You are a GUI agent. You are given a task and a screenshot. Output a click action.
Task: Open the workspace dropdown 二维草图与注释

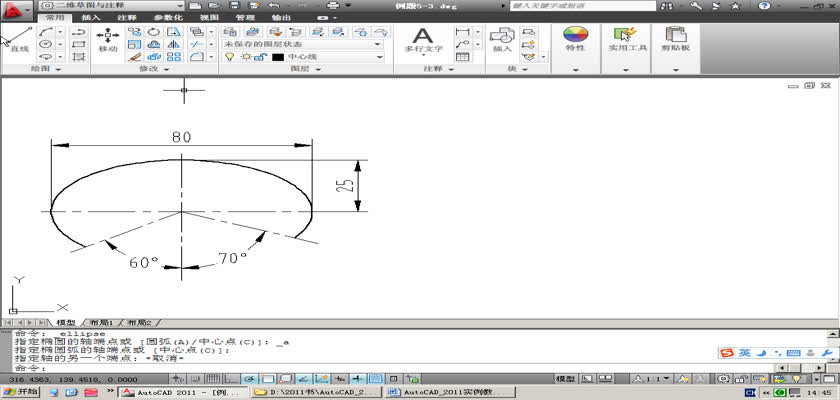point(111,5)
